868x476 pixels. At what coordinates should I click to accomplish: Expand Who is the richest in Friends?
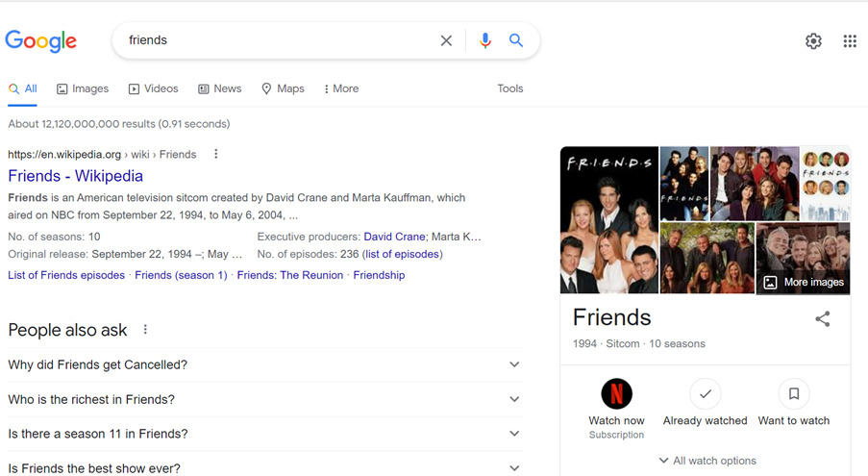click(265, 399)
